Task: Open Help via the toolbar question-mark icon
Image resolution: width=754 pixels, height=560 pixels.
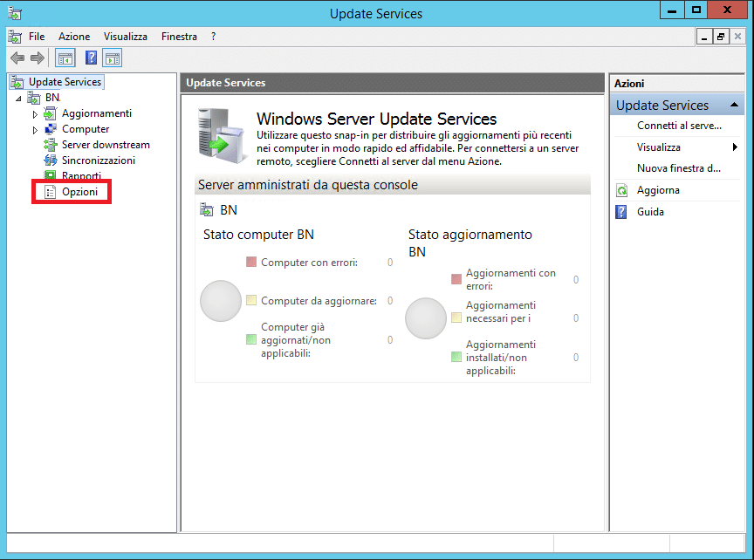Action: (x=91, y=58)
